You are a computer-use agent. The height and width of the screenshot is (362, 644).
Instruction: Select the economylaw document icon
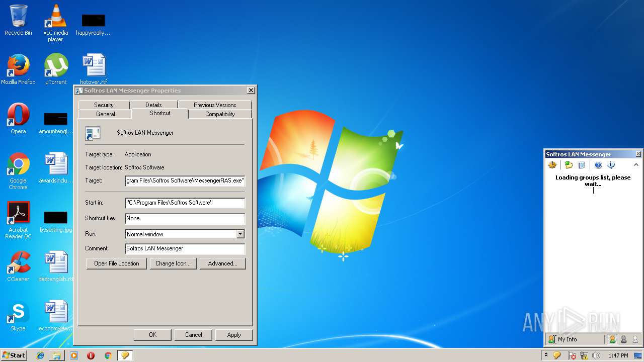[x=55, y=316]
